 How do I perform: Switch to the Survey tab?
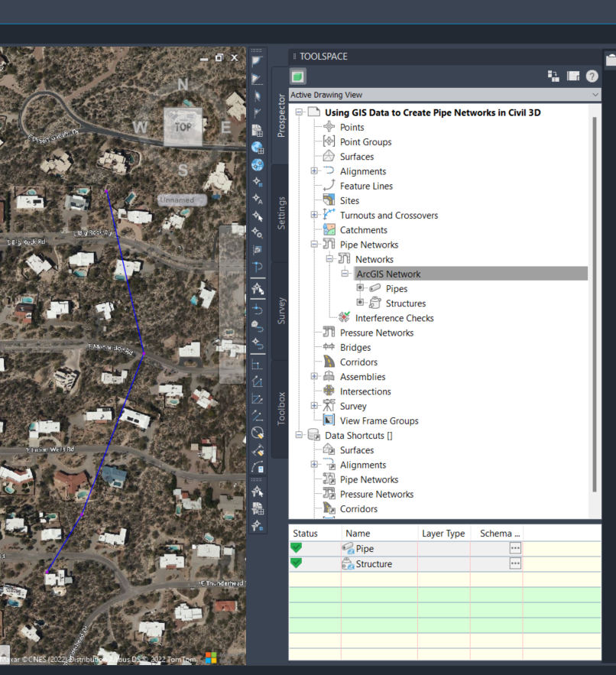pos(281,311)
